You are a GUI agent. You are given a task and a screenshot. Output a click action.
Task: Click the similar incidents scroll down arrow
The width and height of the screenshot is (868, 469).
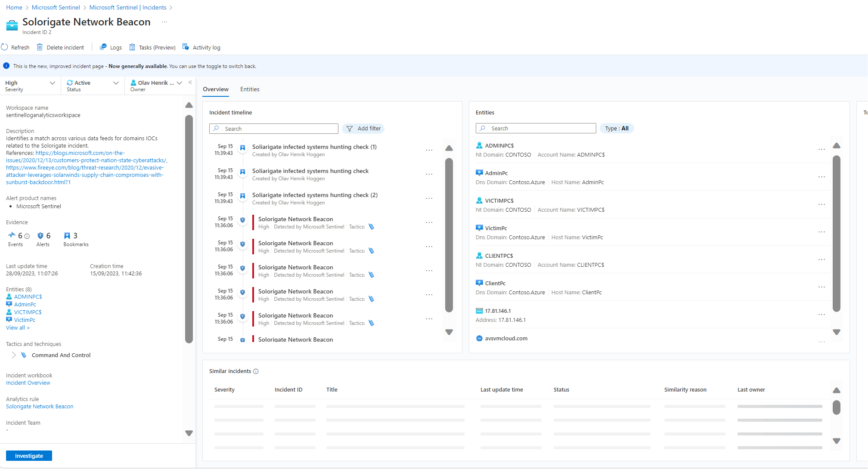tap(837, 441)
